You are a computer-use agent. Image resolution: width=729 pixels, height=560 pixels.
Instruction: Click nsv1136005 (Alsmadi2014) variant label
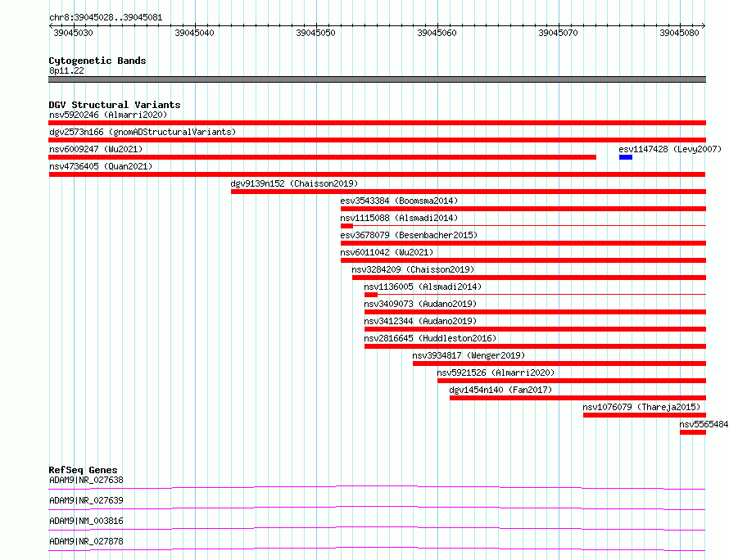coord(423,287)
